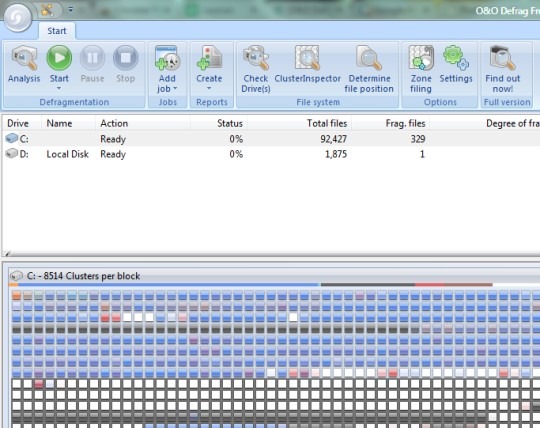Open the quick access toolbar customize arrow
This screenshot has height=428, width=540.
[x=71, y=10]
